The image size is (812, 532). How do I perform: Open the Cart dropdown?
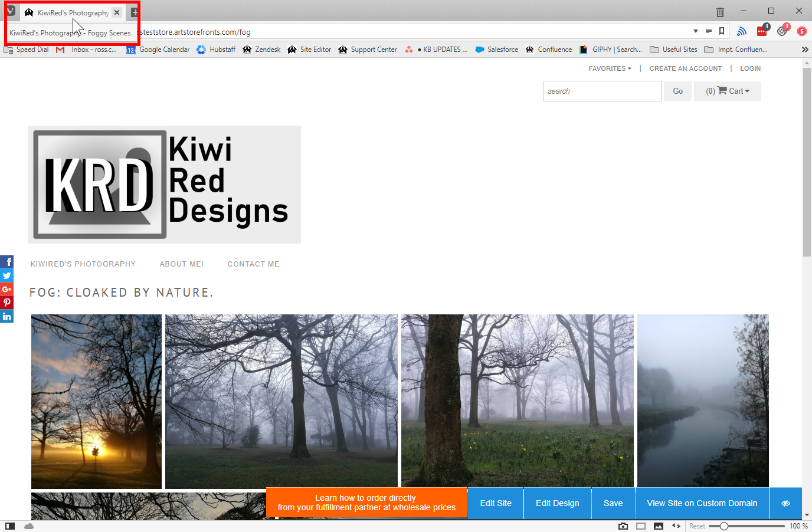[x=728, y=91]
